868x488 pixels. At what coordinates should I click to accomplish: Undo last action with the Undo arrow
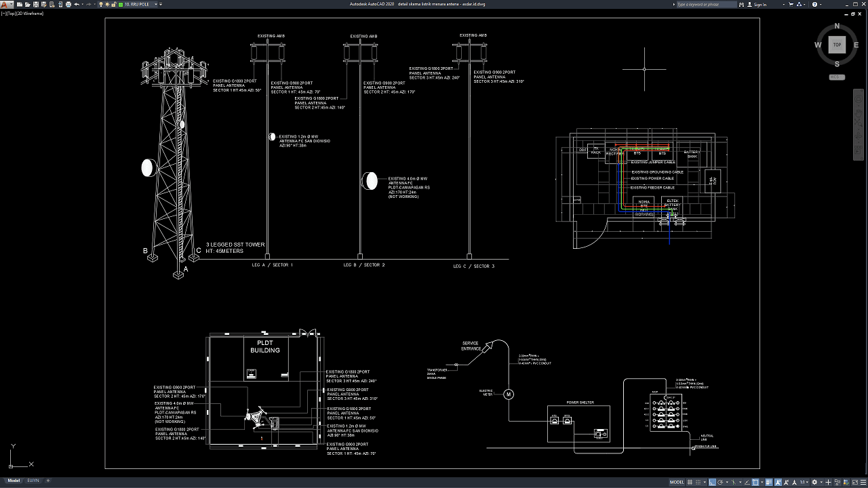click(76, 4)
